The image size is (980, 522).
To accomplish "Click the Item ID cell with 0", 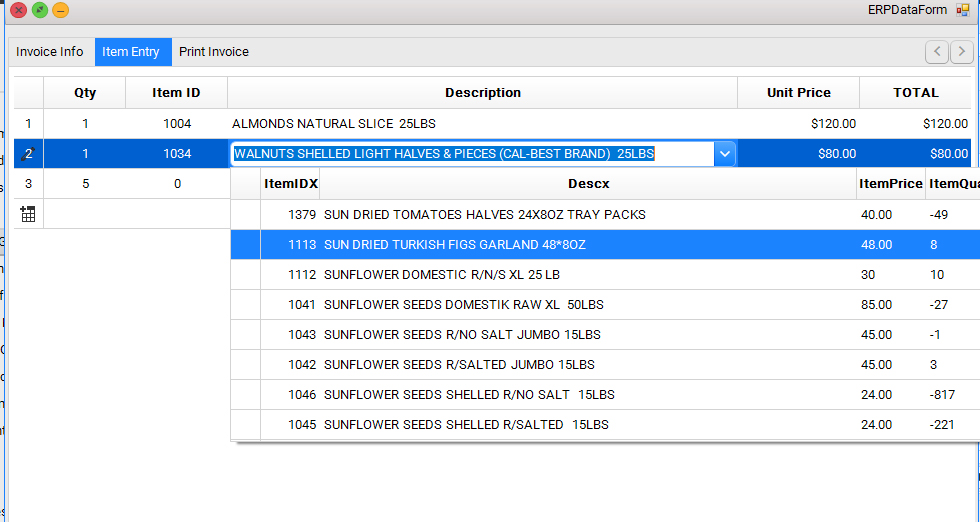I will (176, 184).
